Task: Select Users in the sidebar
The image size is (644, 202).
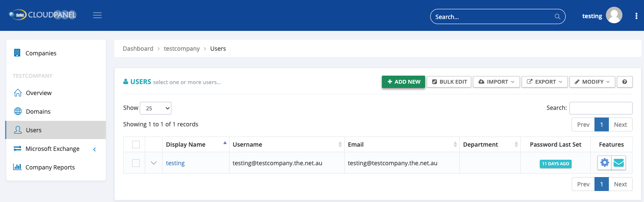Action: pyautogui.click(x=56, y=130)
